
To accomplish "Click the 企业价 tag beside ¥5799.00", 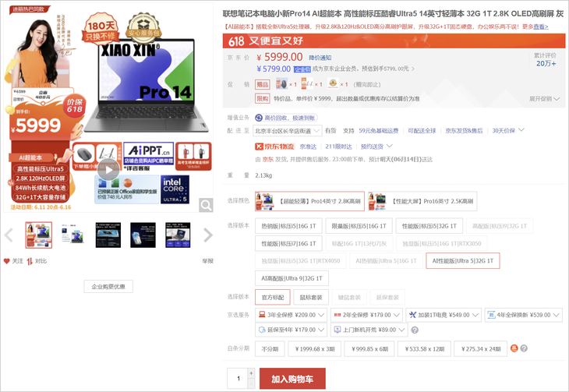I will pyautogui.click(x=302, y=69).
